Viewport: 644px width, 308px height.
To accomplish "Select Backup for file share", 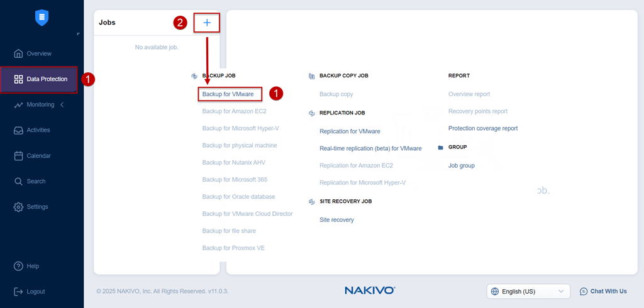I will 229,231.
